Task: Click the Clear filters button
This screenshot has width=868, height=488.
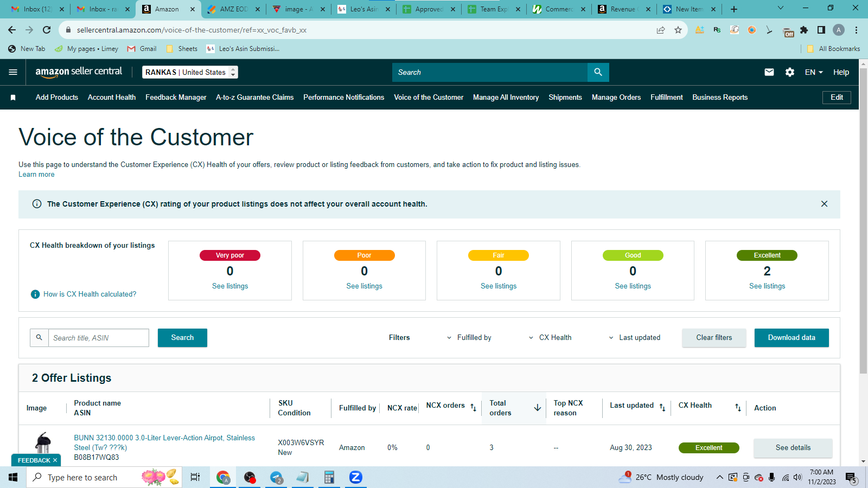Action: 714,338
